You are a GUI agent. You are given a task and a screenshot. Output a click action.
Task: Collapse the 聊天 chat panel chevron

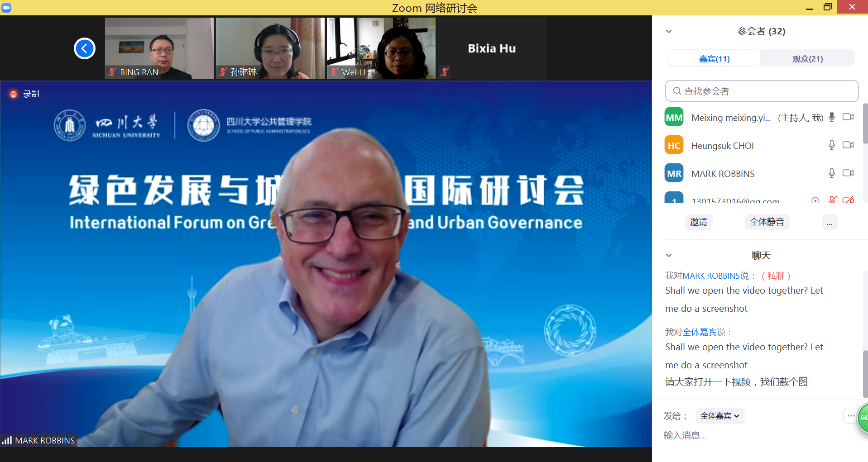point(669,255)
